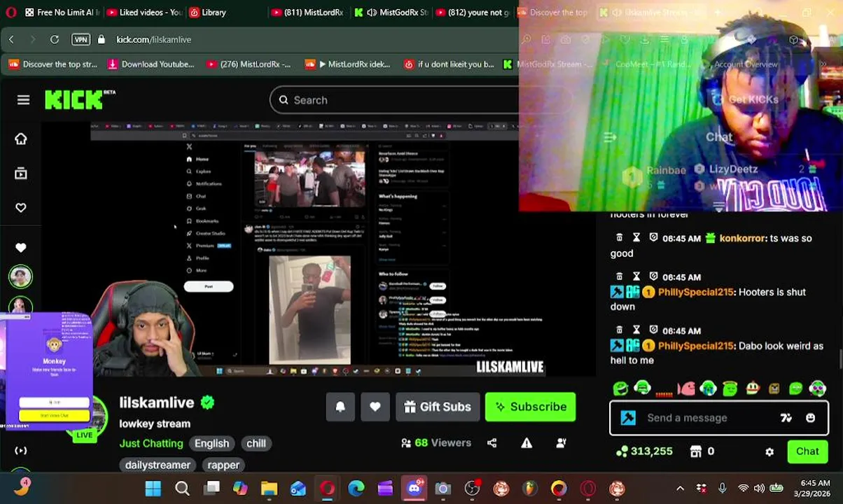The height and width of the screenshot is (504, 843).
Task: Select the English tag
Action: [211, 443]
